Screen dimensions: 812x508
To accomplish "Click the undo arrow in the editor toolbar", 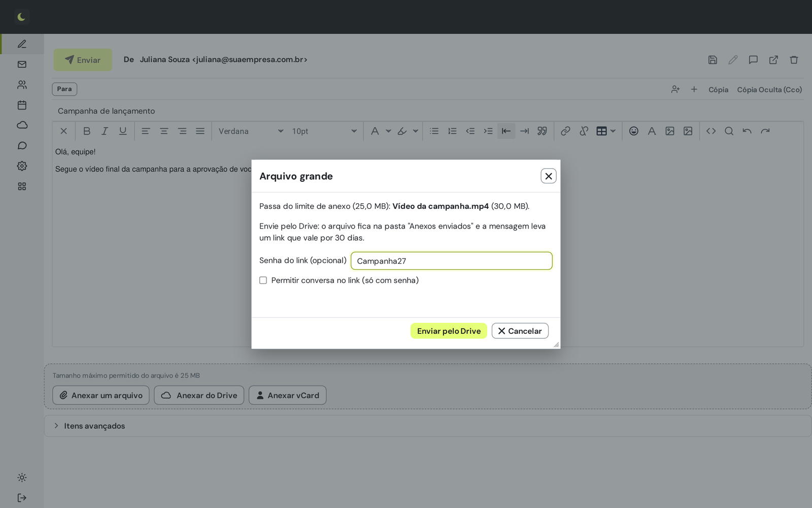I will (x=747, y=131).
